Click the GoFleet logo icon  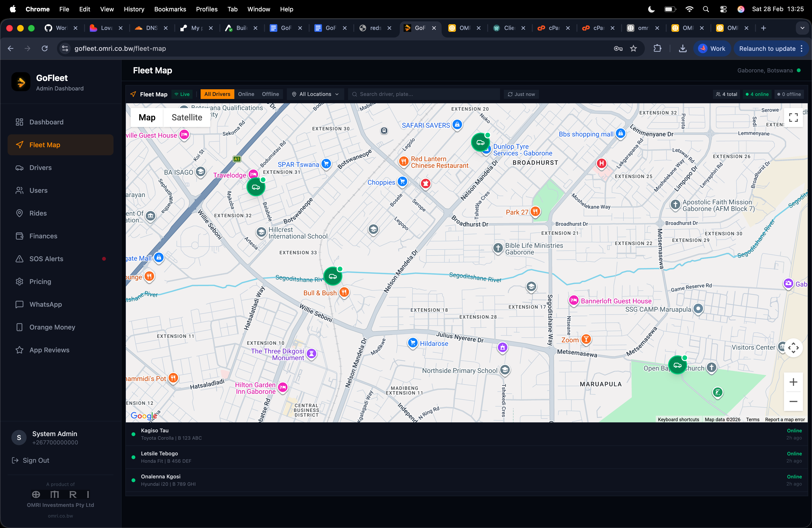tap(21, 82)
